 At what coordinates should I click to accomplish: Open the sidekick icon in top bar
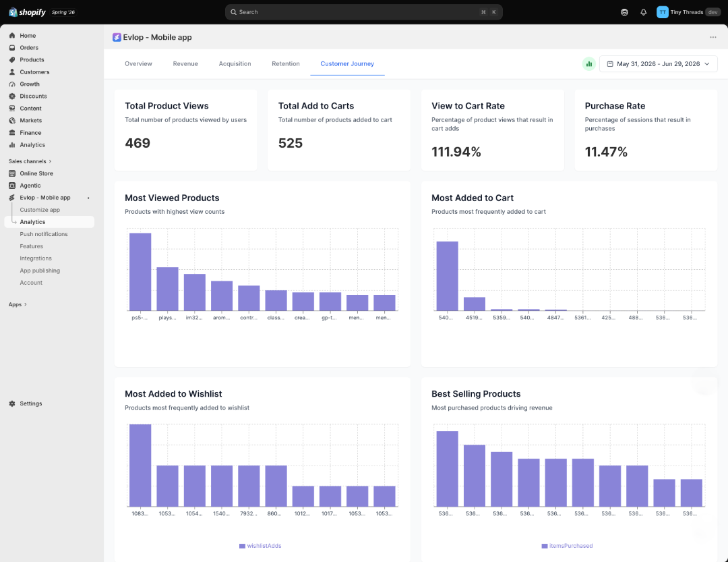pos(624,12)
